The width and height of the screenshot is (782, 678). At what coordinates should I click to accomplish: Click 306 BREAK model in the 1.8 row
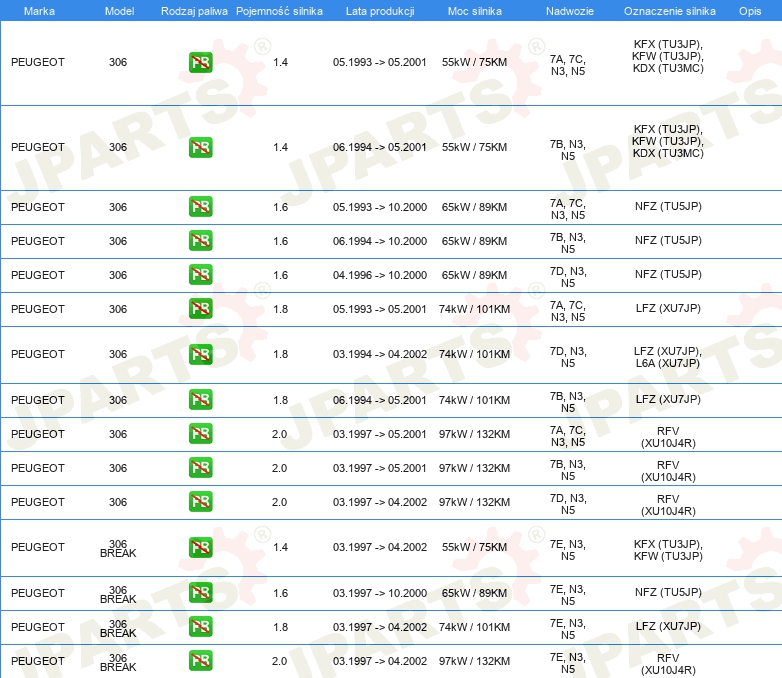pos(118,627)
